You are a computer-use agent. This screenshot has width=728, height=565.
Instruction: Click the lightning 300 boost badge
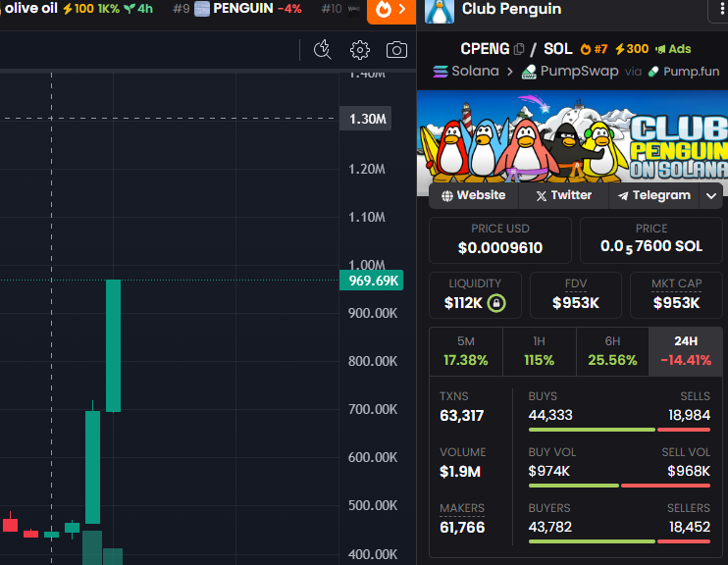(x=632, y=49)
